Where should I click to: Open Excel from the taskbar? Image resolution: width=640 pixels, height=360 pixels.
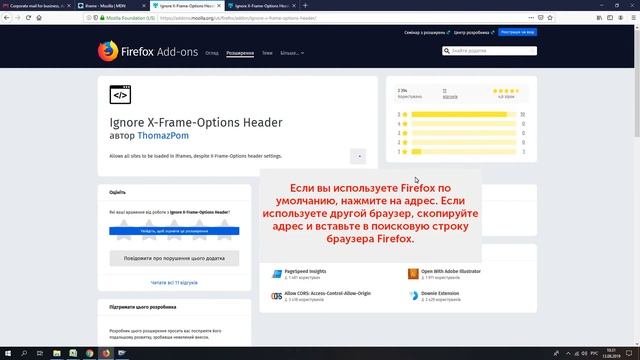tap(73, 353)
